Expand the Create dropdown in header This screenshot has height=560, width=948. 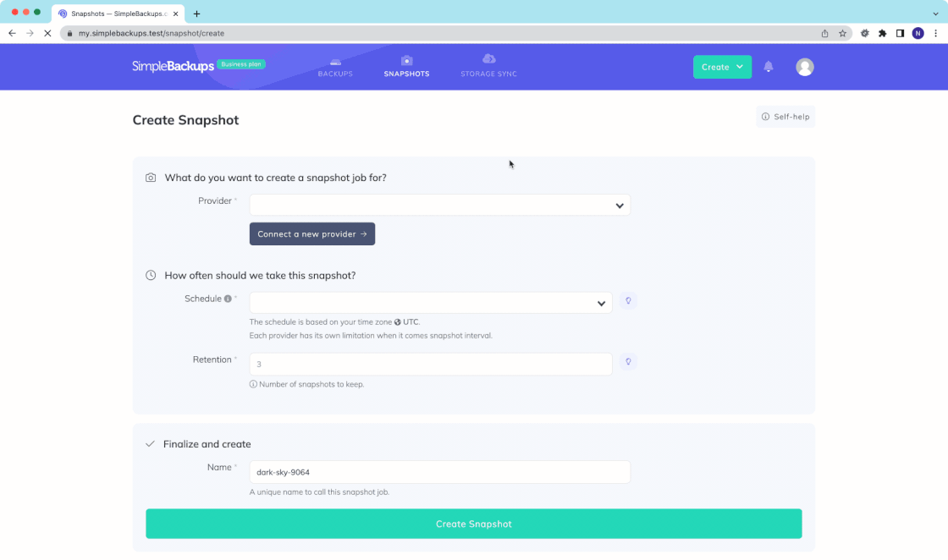(722, 67)
